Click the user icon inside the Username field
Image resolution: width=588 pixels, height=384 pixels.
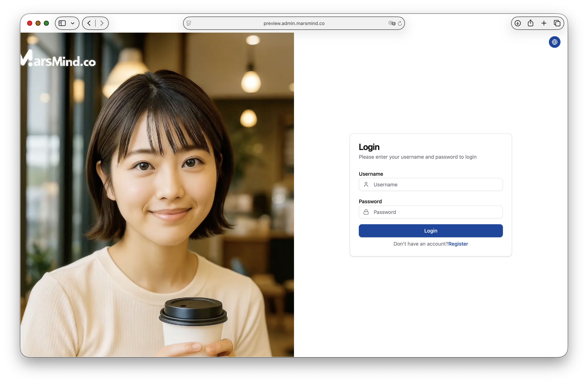click(366, 184)
